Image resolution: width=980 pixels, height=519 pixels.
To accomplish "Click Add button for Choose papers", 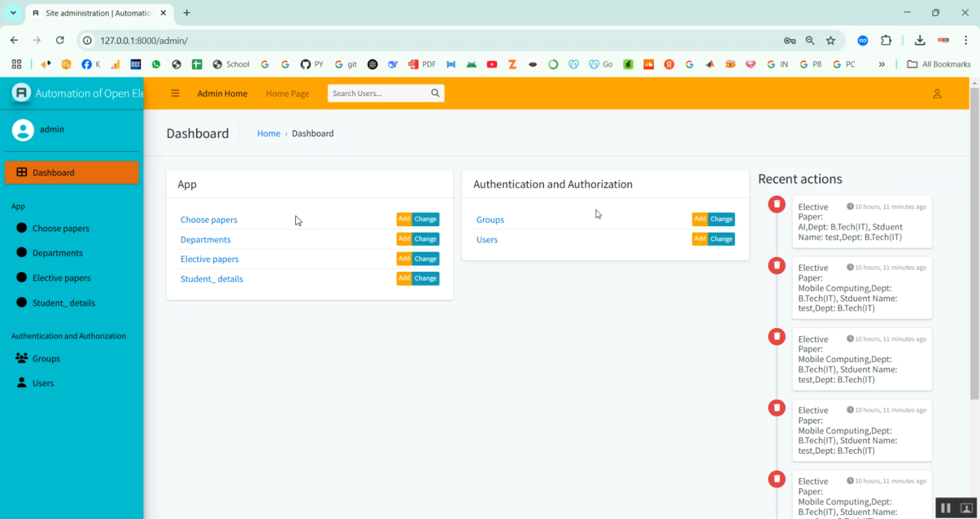I will pos(404,220).
